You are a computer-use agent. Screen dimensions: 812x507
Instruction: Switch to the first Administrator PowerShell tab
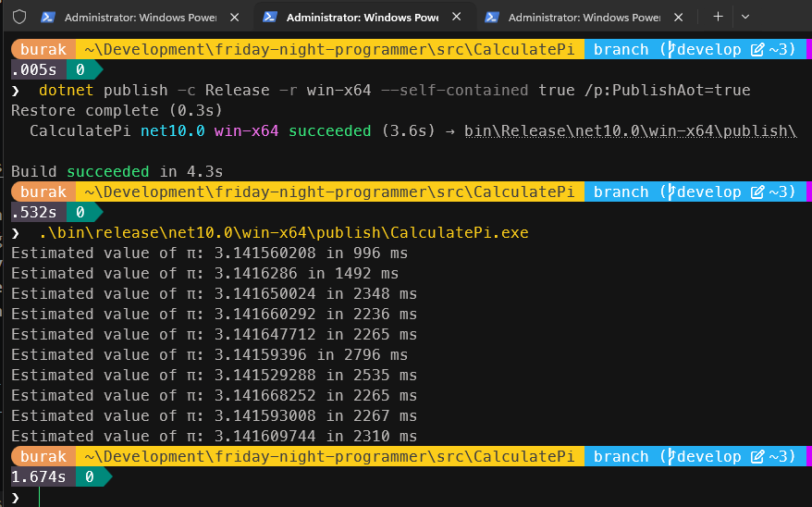(x=139, y=17)
